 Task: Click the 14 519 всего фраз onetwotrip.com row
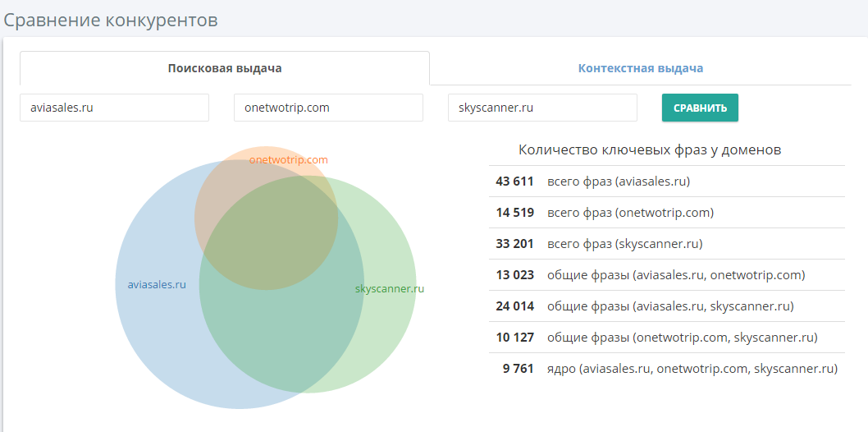666,213
